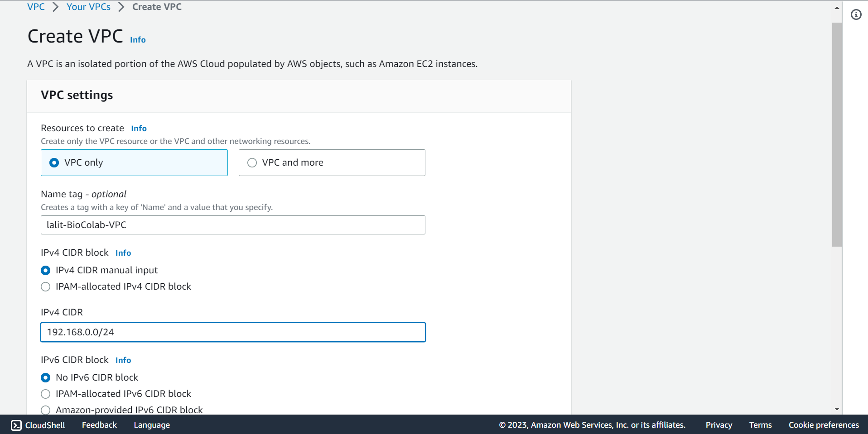Open CloudShell terminal icon
Image resolution: width=868 pixels, height=434 pixels.
pos(16,425)
